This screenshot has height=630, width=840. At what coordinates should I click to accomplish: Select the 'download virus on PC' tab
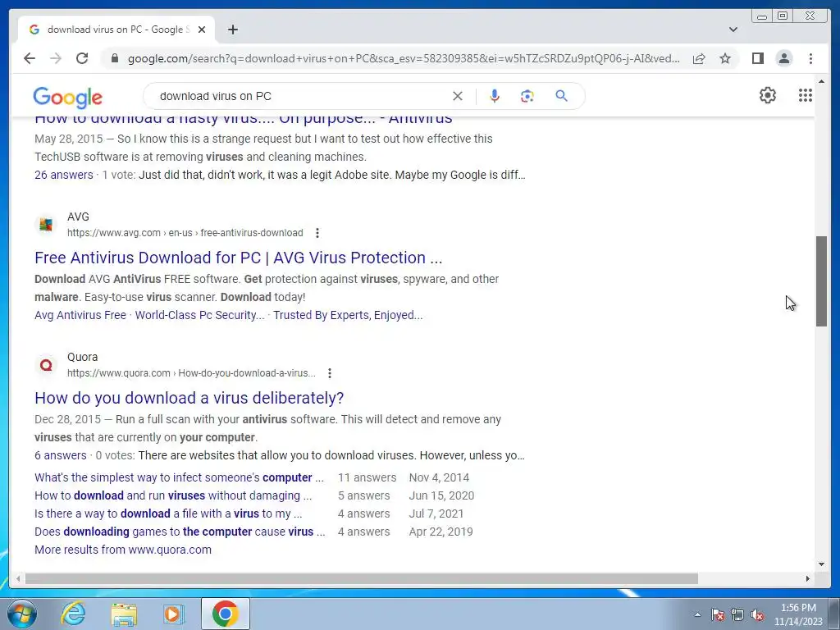(x=116, y=30)
